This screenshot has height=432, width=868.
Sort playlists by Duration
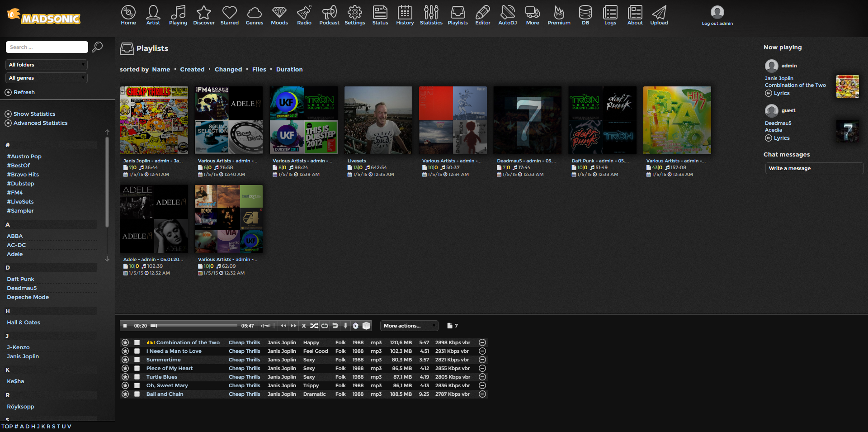[x=289, y=69]
